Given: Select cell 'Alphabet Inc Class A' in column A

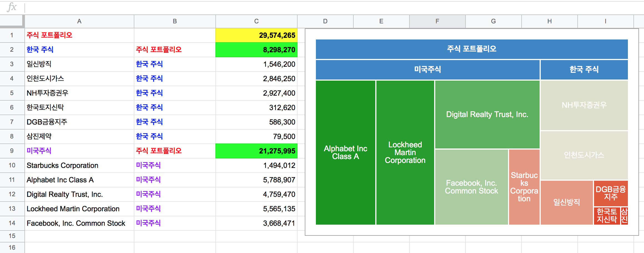Looking at the screenshot, I should click(79, 180).
